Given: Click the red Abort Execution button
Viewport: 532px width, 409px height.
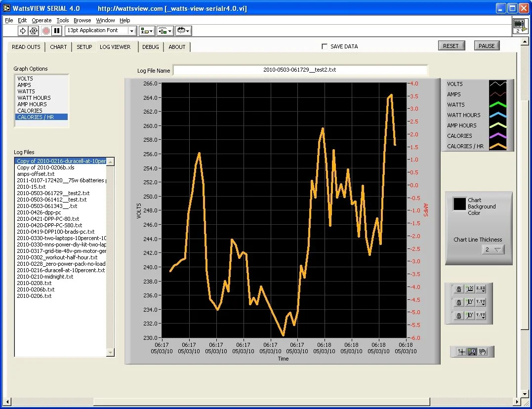Looking at the screenshot, I should pos(46,31).
